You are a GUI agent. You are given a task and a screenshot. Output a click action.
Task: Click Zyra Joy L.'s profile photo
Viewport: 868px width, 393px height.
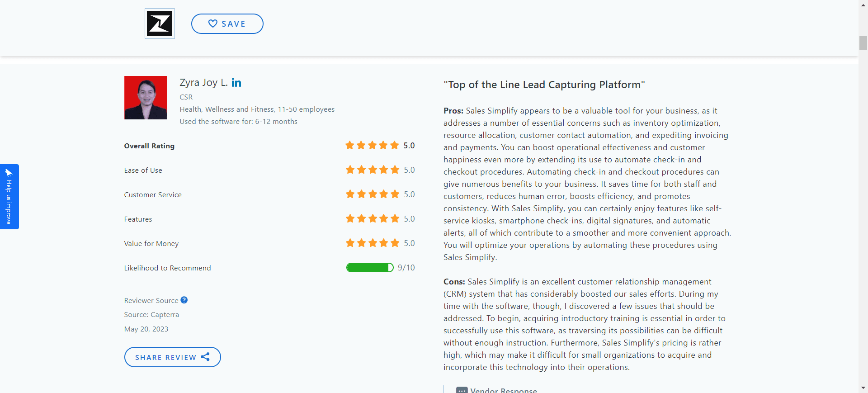tap(145, 97)
